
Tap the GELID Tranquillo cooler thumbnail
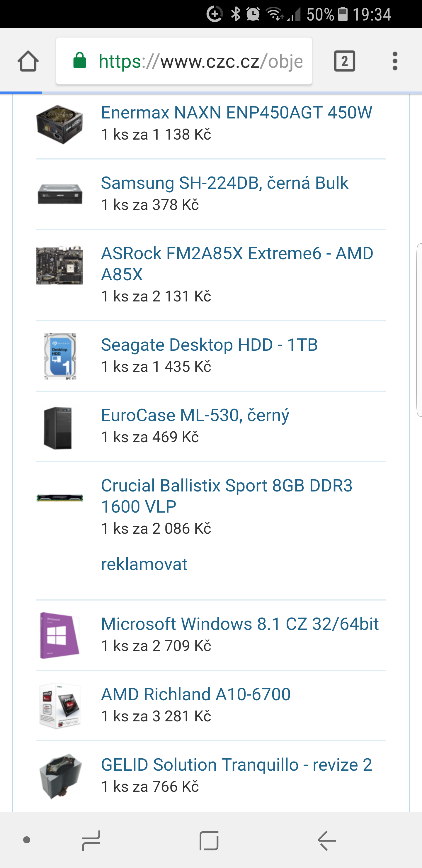[60, 776]
